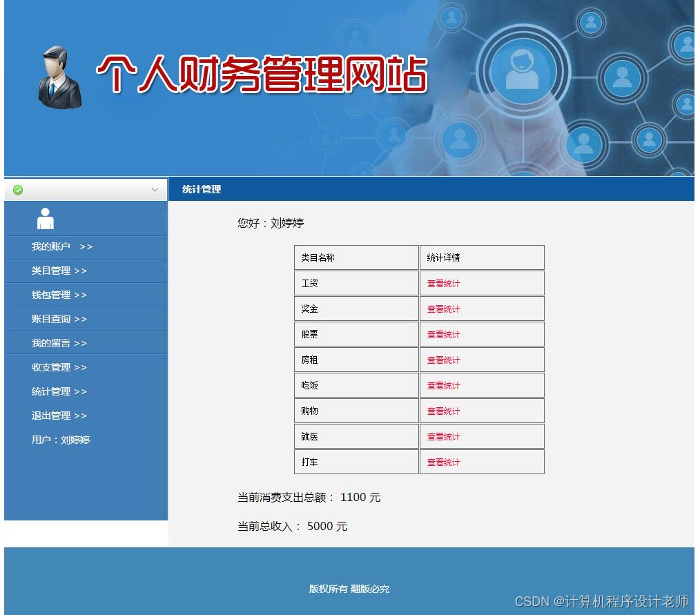Click the 当前总收入 5000 元 text
700x615 pixels.
(x=293, y=526)
